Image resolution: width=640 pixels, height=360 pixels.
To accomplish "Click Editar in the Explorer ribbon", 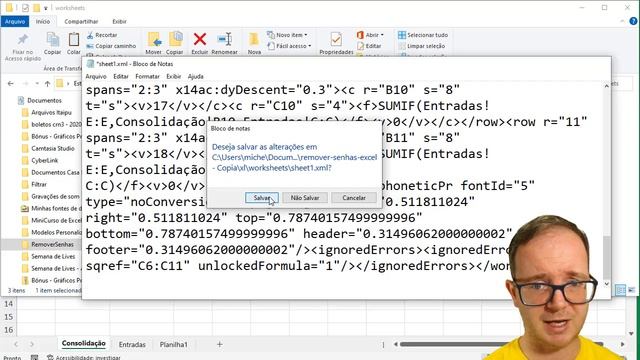I will tap(369, 46).
